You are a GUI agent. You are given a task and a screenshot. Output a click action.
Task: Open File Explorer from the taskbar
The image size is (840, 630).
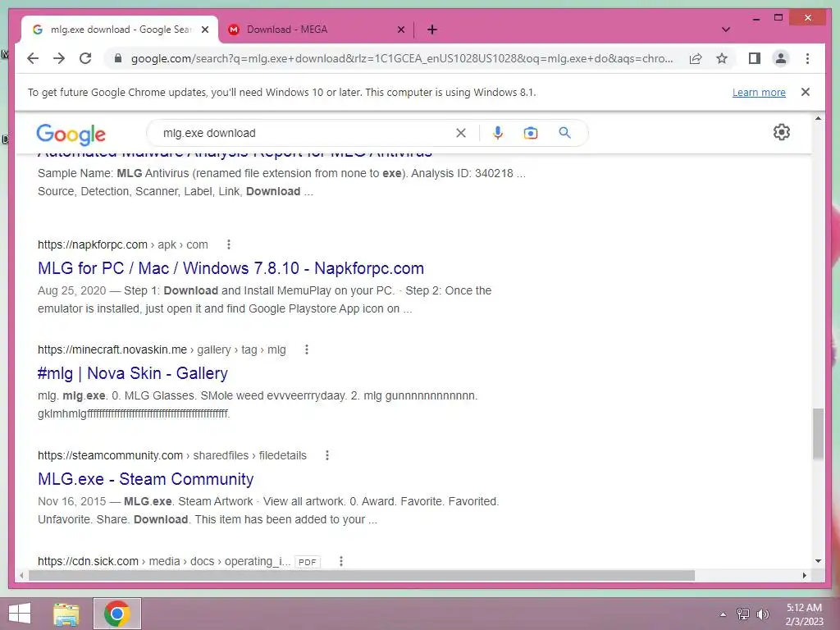(x=66, y=614)
